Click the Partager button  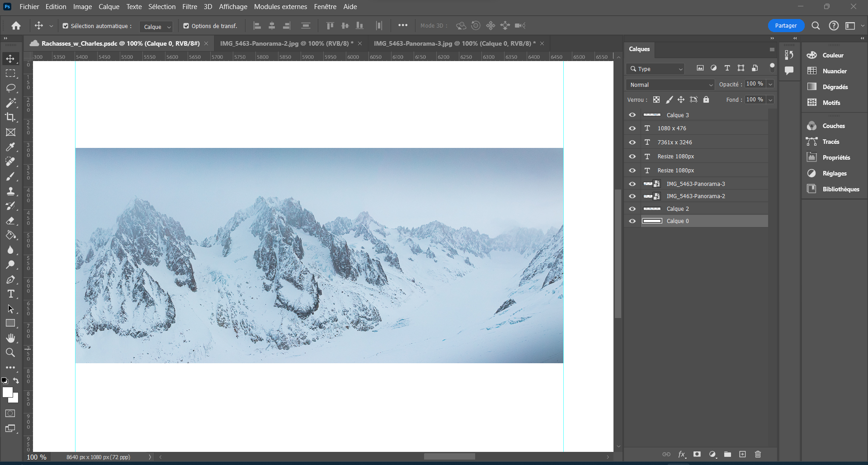point(786,26)
